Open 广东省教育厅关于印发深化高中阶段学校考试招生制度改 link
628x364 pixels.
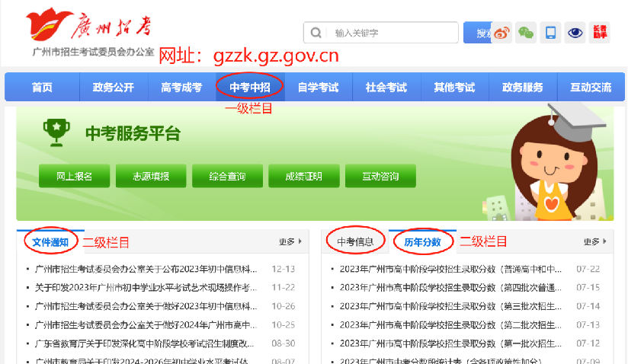coord(145,343)
